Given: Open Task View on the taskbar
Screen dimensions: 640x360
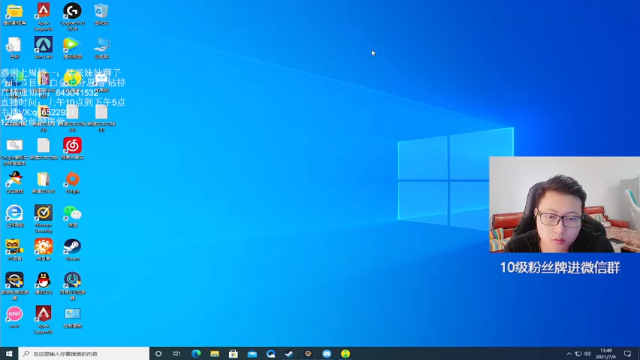Looking at the screenshot, I should 177,353.
